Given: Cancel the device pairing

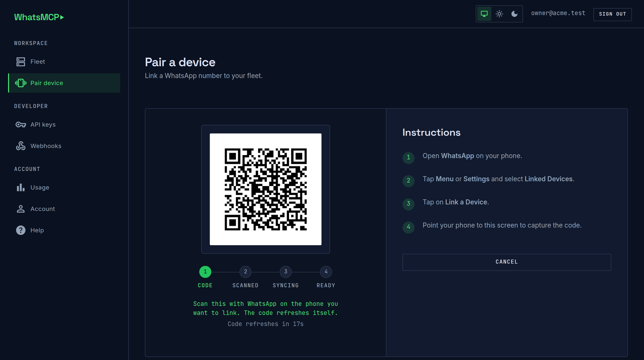Looking at the screenshot, I should pyautogui.click(x=507, y=262).
